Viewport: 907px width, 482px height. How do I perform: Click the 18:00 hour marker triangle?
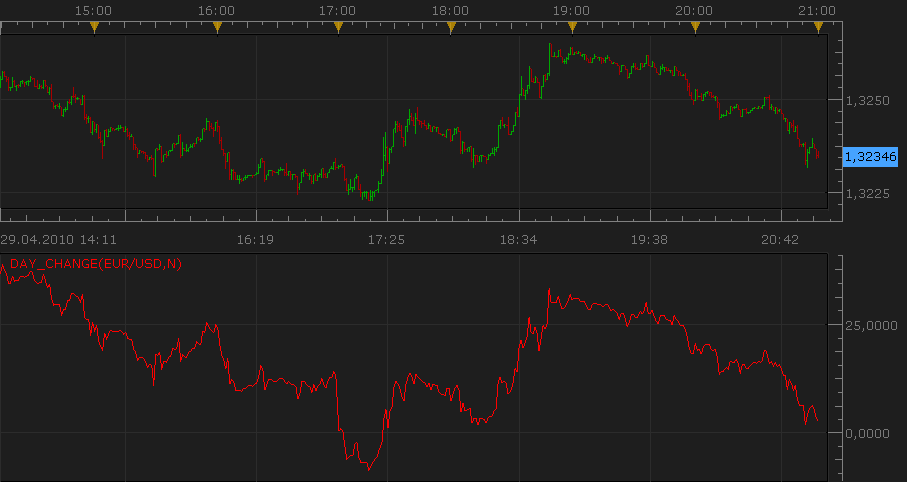point(452,27)
